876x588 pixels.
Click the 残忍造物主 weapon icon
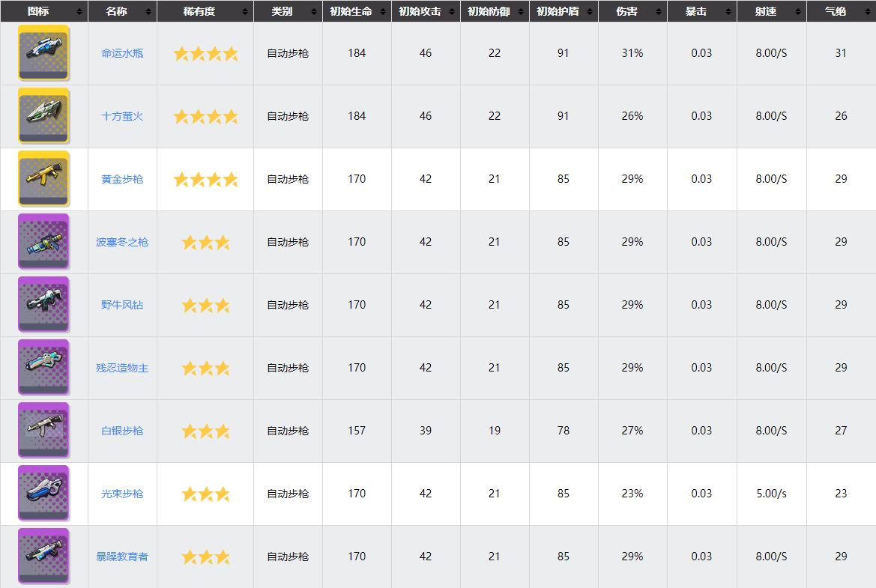click(43, 368)
